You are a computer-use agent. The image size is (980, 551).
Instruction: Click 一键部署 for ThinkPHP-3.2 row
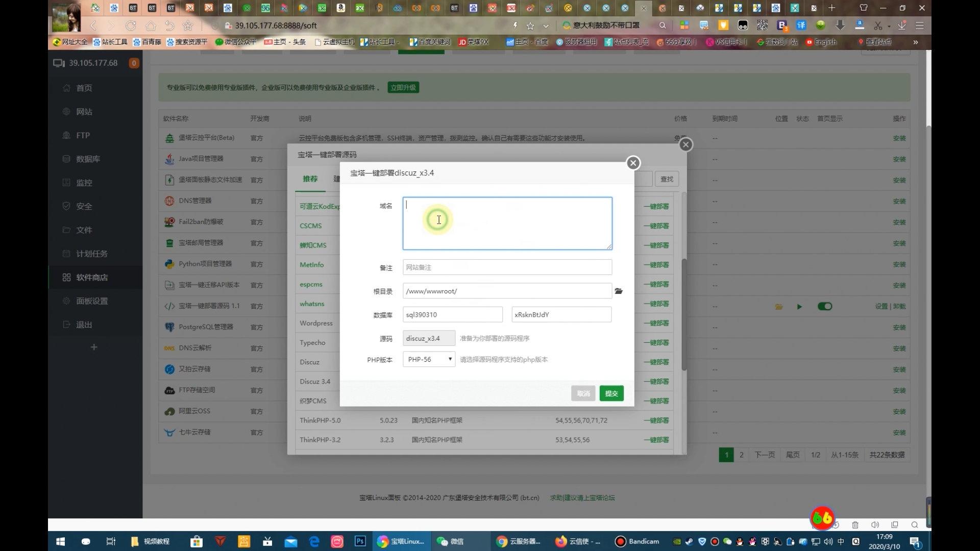[x=656, y=440]
